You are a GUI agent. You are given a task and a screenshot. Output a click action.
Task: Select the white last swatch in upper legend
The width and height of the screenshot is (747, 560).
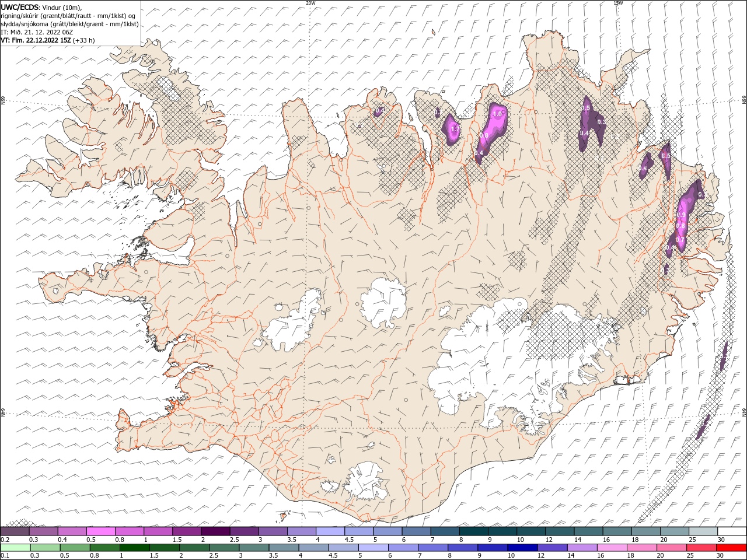732,531
